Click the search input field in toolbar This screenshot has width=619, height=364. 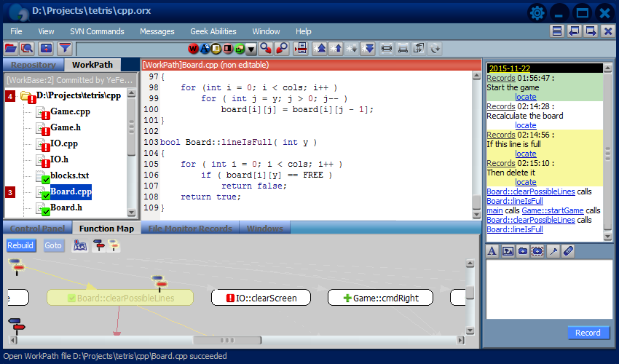coord(130,50)
